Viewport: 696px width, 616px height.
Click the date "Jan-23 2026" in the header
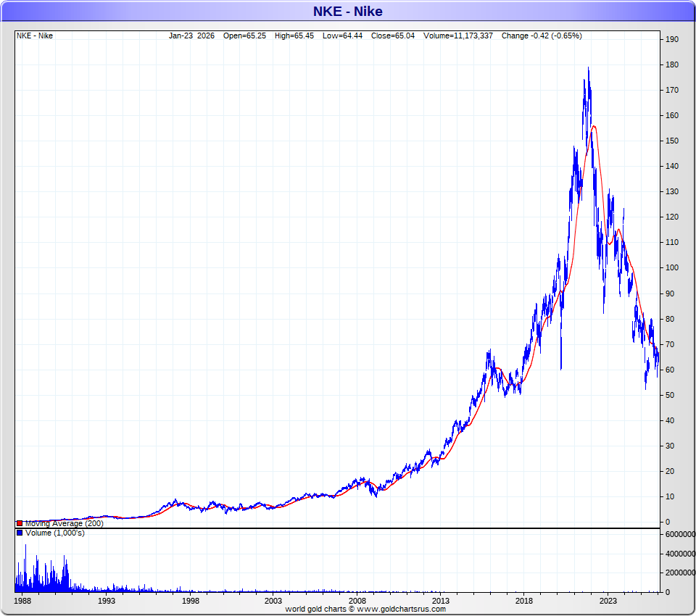click(x=191, y=36)
